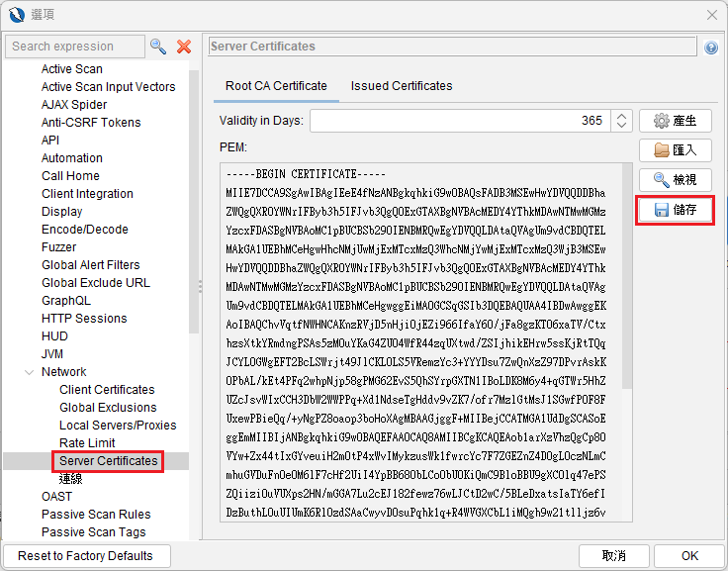Click the 匯入 import folder button
The height and width of the screenshot is (571, 728).
675,150
